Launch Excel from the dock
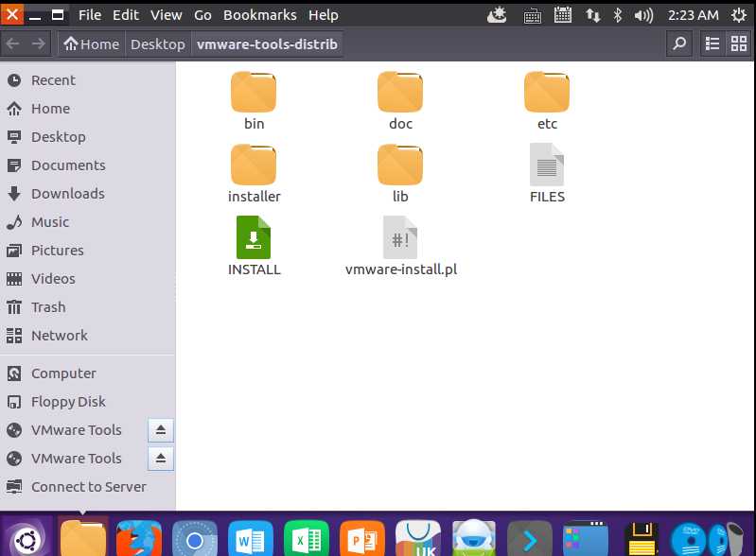 [x=307, y=539]
